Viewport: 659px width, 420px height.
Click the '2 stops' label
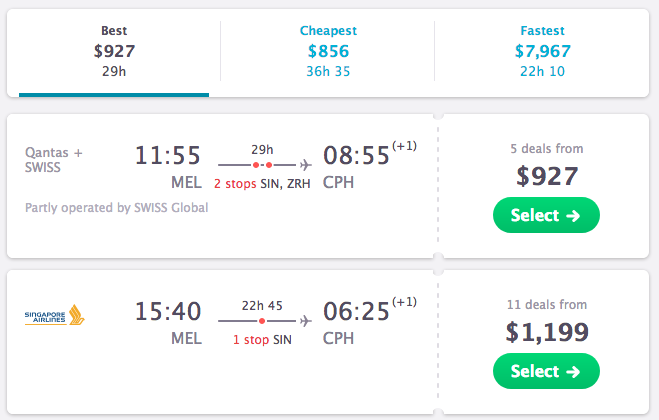(x=235, y=184)
